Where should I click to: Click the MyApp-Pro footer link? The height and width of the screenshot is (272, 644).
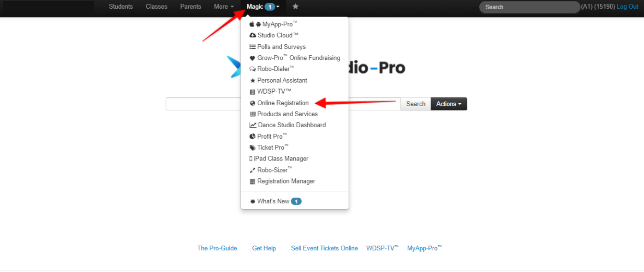424,248
